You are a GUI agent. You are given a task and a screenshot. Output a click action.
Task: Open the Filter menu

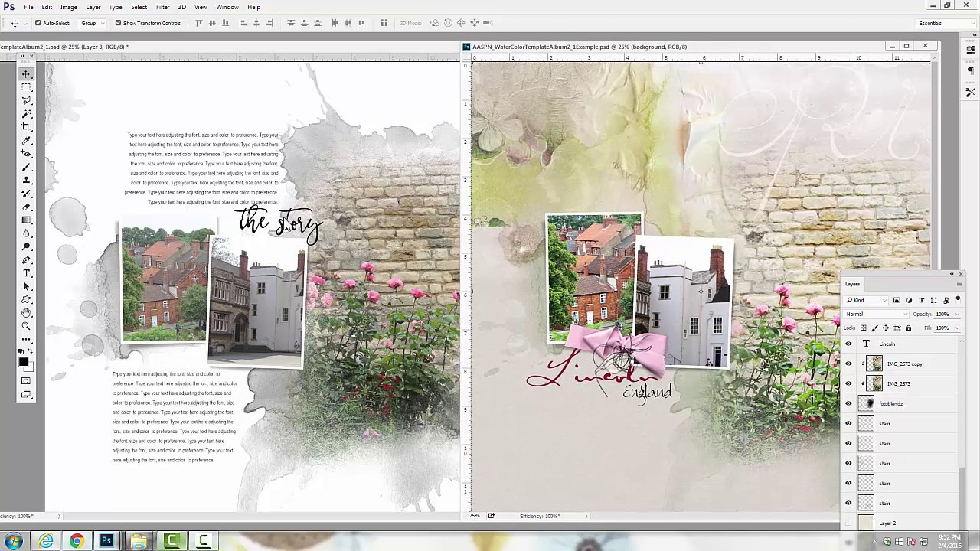pyautogui.click(x=162, y=7)
